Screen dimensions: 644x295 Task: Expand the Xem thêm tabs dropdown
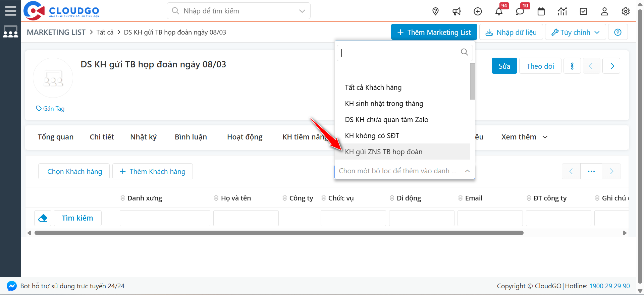[524, 137]
